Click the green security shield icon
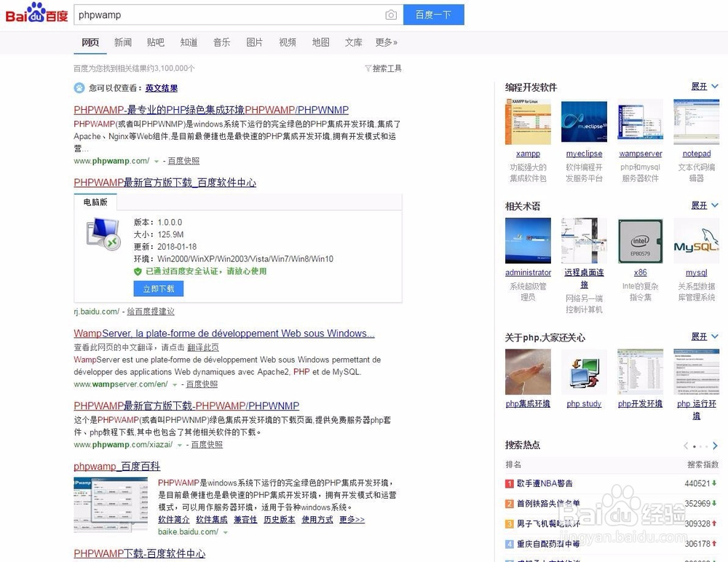The height and width of the screenshot is (562, 728). tap(138, 272)
